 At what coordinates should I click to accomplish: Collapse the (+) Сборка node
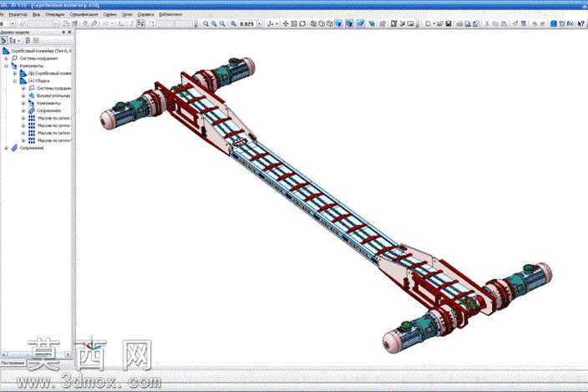click(15, 81)
